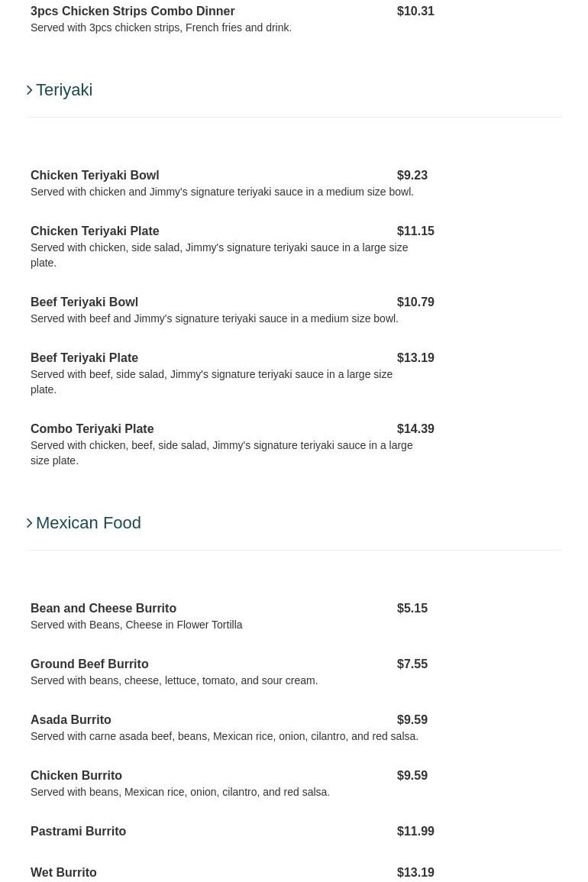Viewport: 588px width, 882px height.
Task: Click the $5.15 Bean and Cheese price
Action: (x=412, y=609)
